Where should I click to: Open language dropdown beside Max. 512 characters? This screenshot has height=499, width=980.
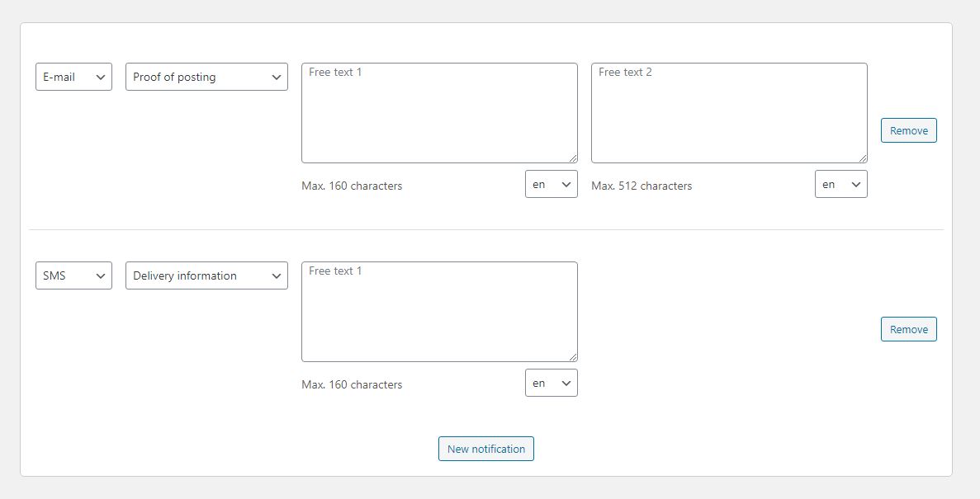tap(840, 185)
